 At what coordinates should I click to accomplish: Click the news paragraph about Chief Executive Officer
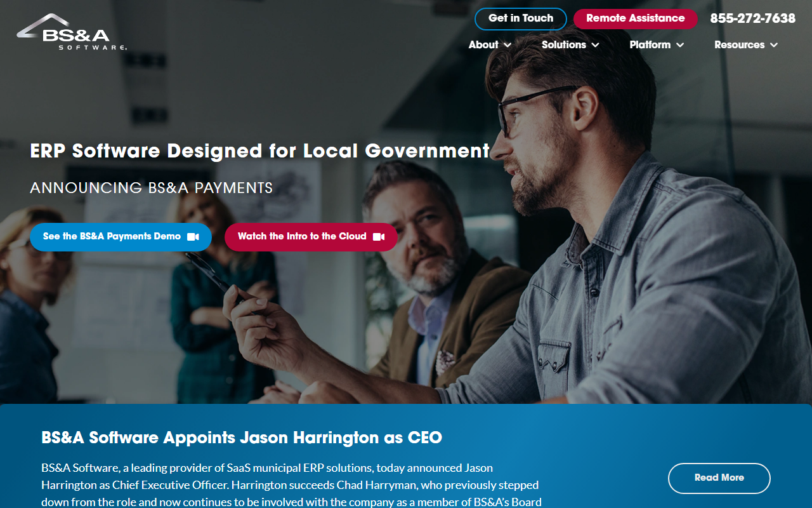[x=292, y=485]
